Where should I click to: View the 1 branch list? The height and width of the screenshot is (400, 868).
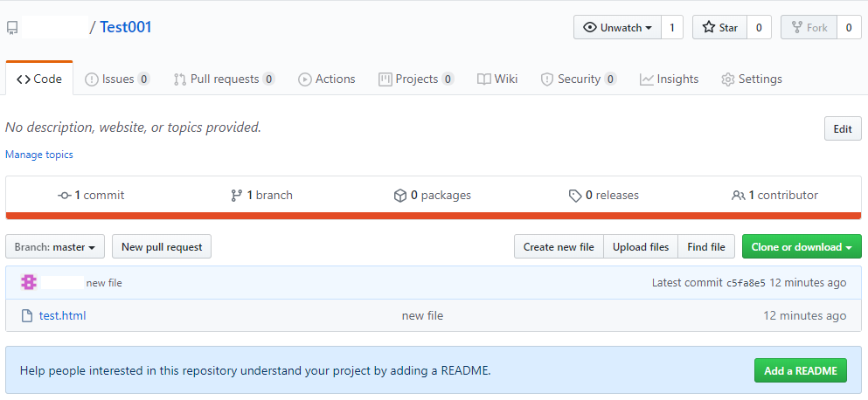[x=262, y=196]
